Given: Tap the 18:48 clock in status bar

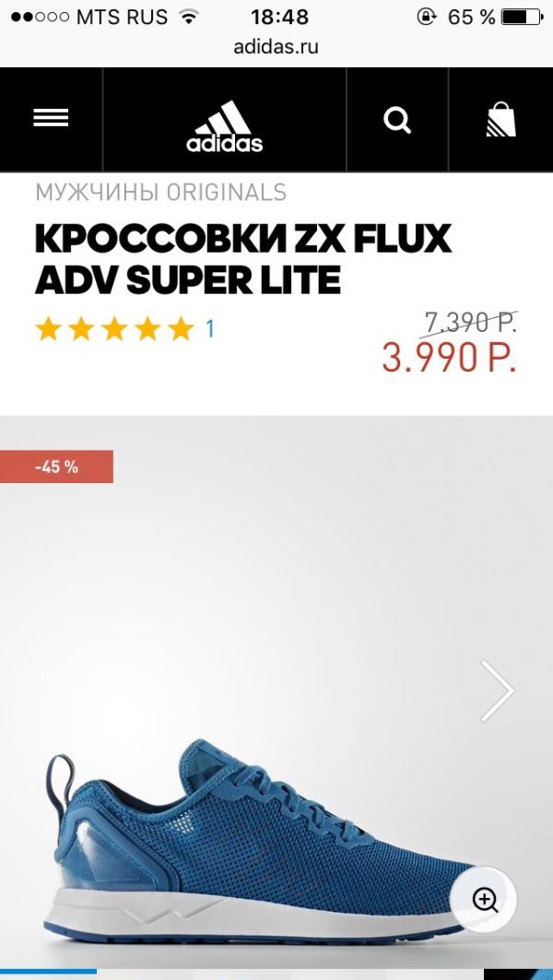Looking at the screenshot, I should 280,17.
